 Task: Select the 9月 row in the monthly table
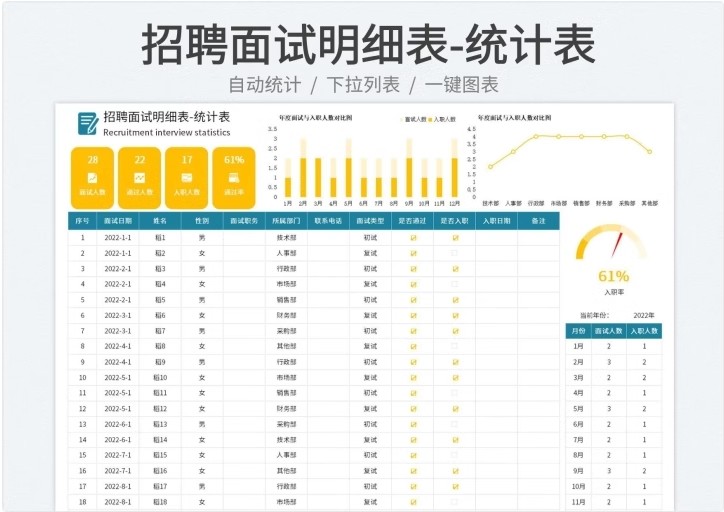point(614,471)
